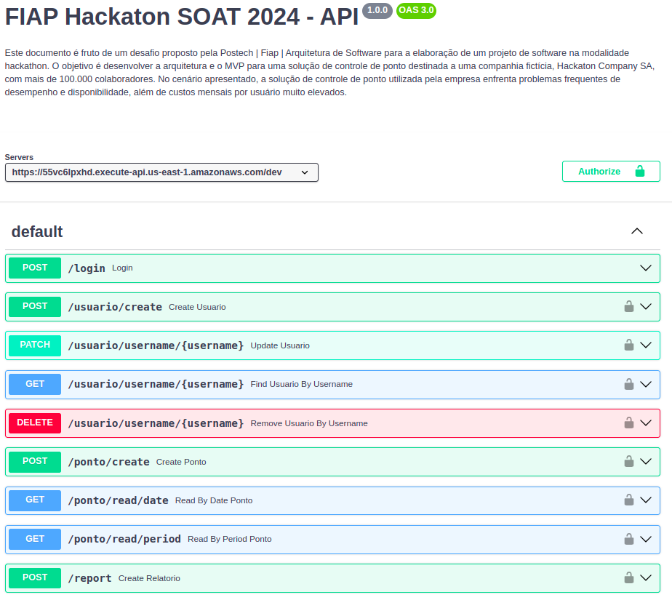672x616 pixels.
Task: Collapse the default section with its arrow
Action: 637,231
